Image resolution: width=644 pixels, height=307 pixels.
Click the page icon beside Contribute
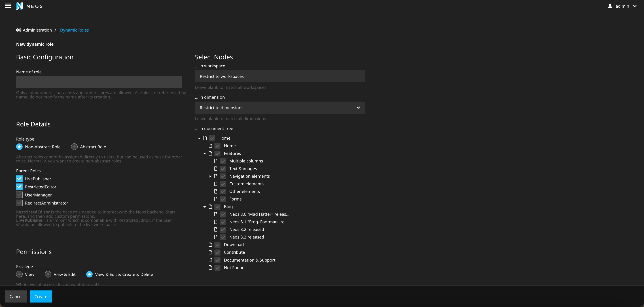[210, 252]
